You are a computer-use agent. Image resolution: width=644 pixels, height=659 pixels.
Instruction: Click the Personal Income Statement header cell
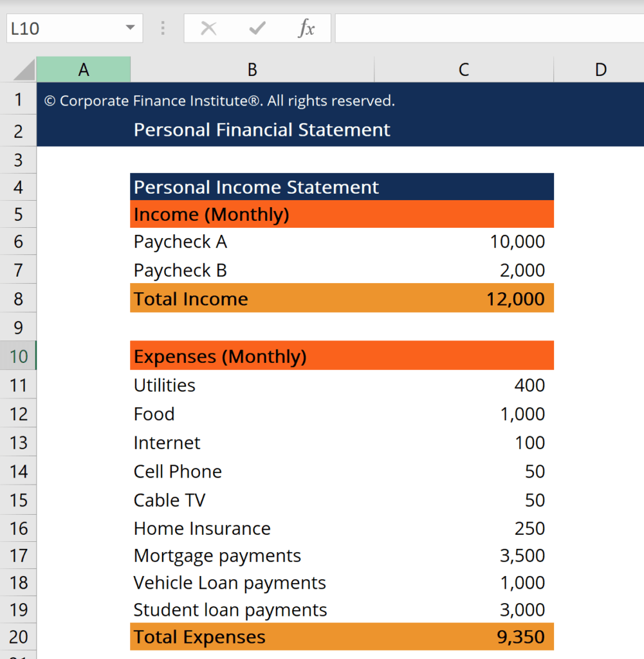pos(255,187)
